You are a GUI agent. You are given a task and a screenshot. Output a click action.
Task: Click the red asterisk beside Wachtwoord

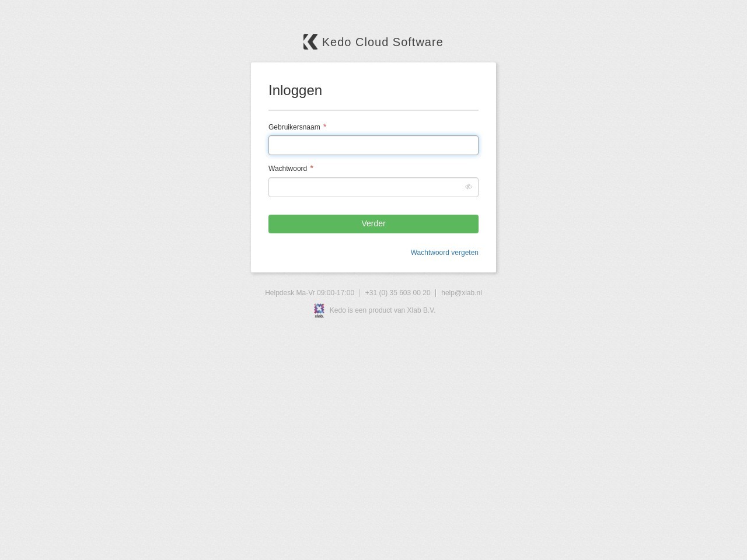(x=312, y=167)
